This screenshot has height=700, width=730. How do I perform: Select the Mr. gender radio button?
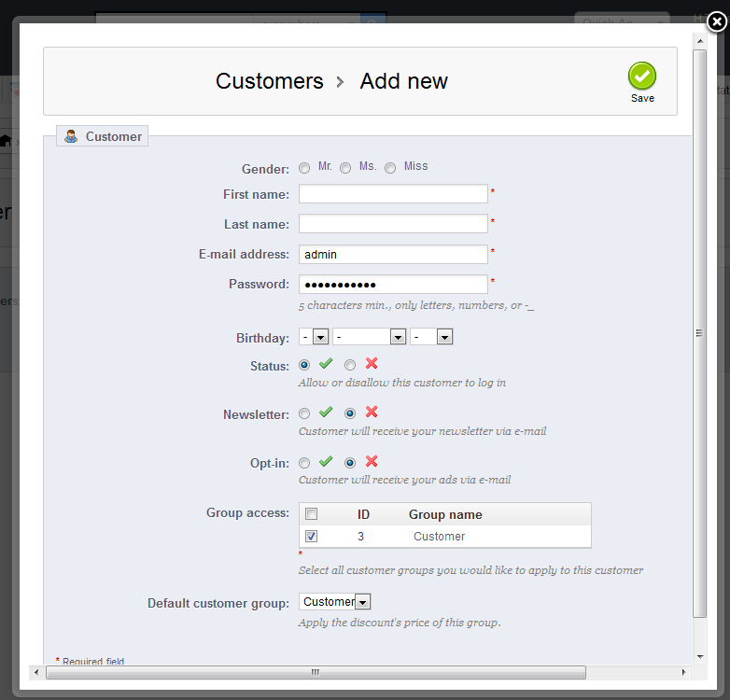point(304,168)
